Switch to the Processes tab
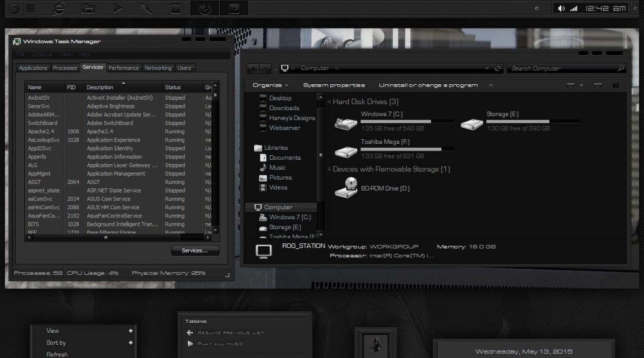 point(65,68)
